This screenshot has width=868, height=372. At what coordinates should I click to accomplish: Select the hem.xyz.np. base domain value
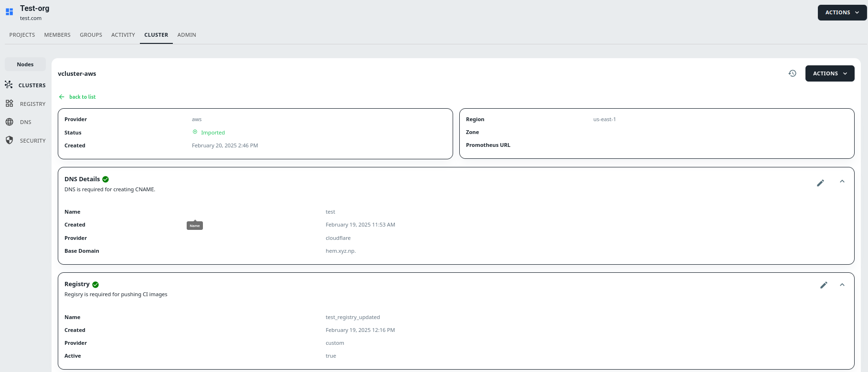pos(341,251)
